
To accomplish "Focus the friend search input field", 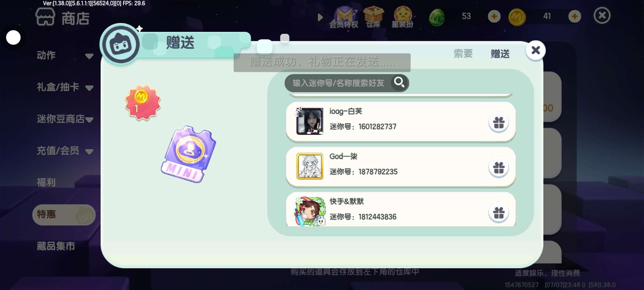I will (338, 83).
